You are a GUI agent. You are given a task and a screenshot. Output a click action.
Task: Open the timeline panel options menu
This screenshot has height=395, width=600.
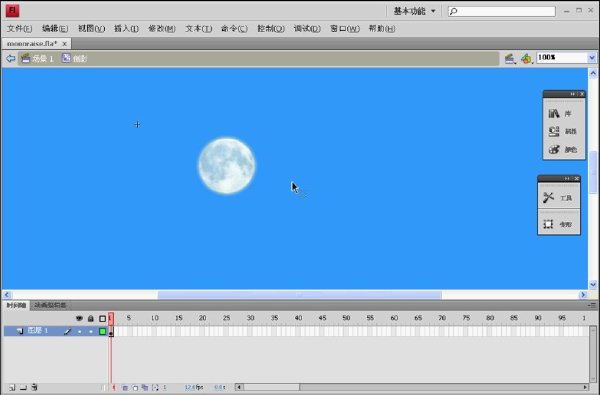(592, 305)
